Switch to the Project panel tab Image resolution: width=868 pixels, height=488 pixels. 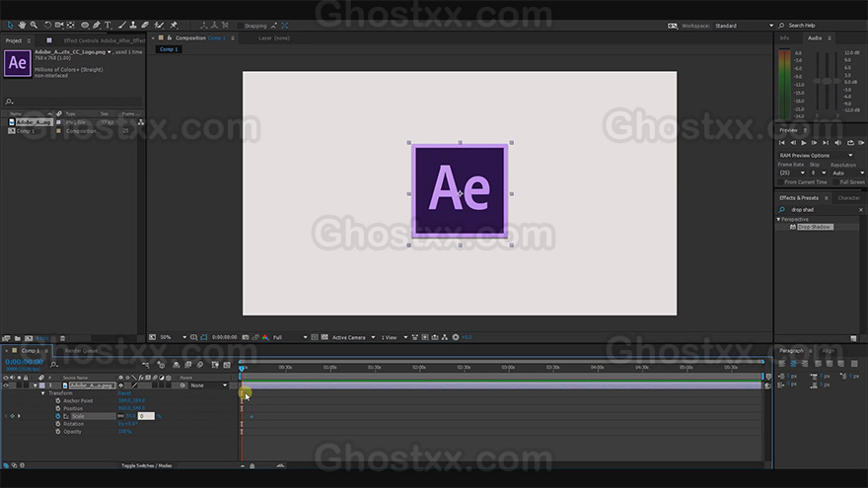click(x=13, y=40)
